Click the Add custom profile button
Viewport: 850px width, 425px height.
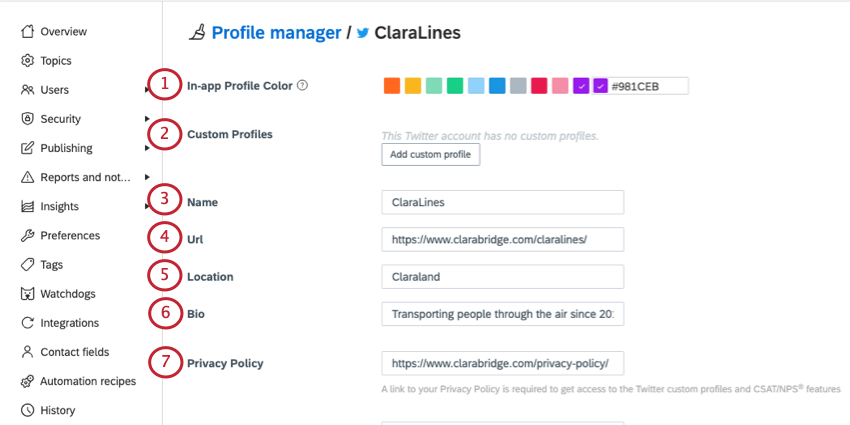click(x=430, y=154)
